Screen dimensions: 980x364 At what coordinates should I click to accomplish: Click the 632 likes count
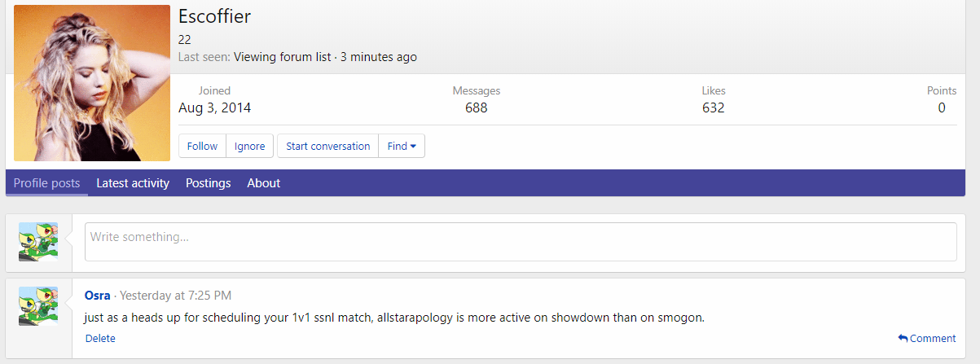(713, 107)
